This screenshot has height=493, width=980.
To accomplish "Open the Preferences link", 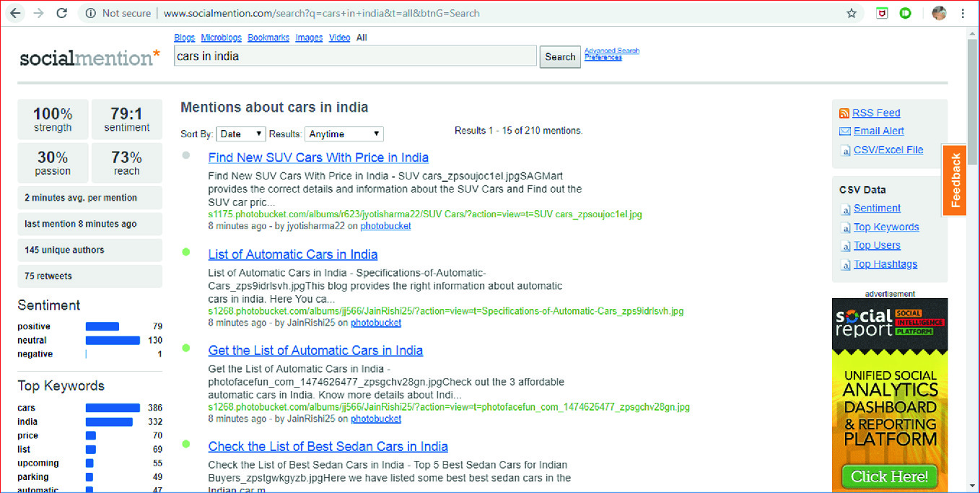I will tap(603, 58).
